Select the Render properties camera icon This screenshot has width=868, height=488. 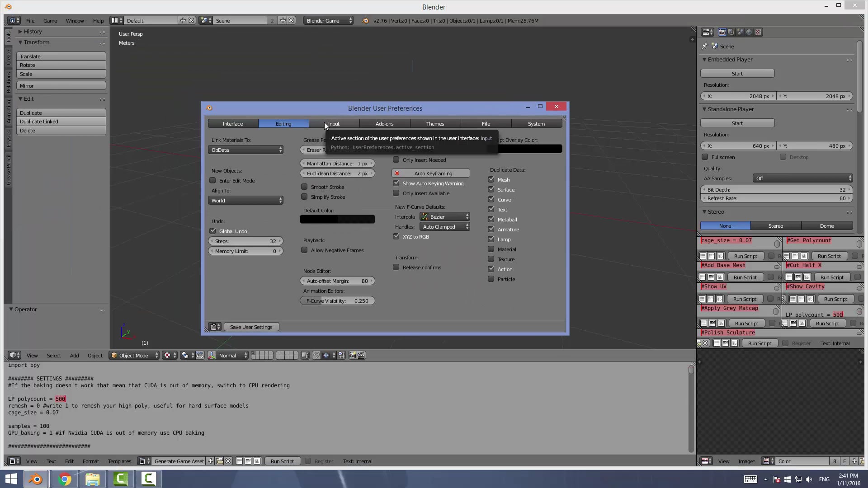click(x=722, y=32)
